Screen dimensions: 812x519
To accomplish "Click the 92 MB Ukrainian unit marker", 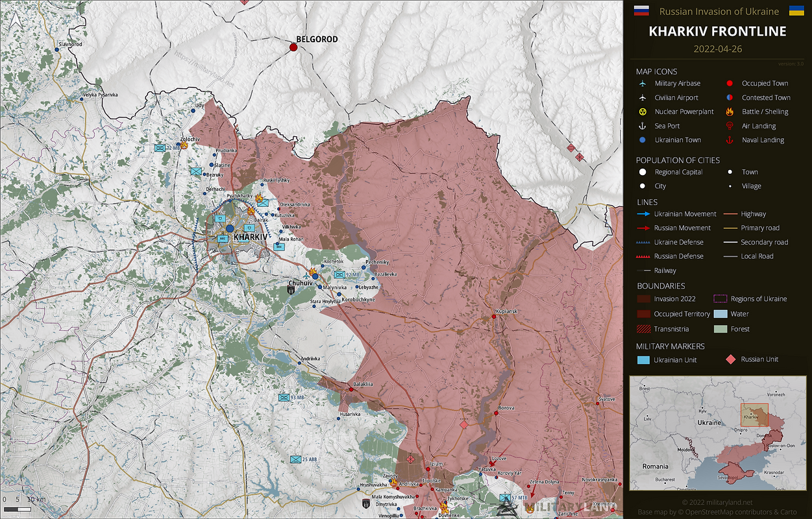I will (x=339, y=274).
